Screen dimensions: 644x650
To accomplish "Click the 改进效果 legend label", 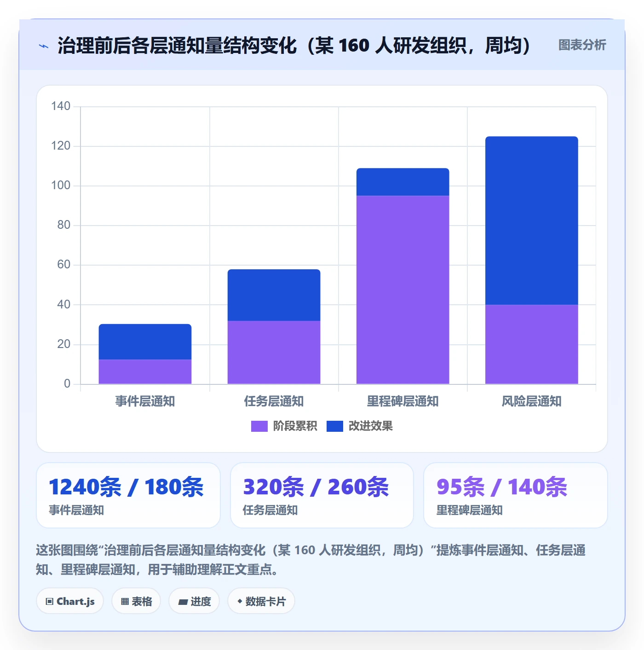I will (x=370, y=426).
